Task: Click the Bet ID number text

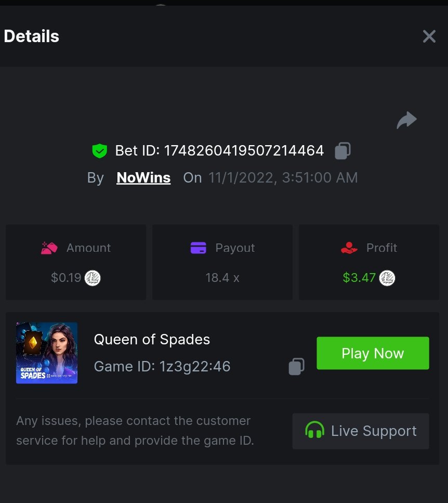Action: (244, 151)
